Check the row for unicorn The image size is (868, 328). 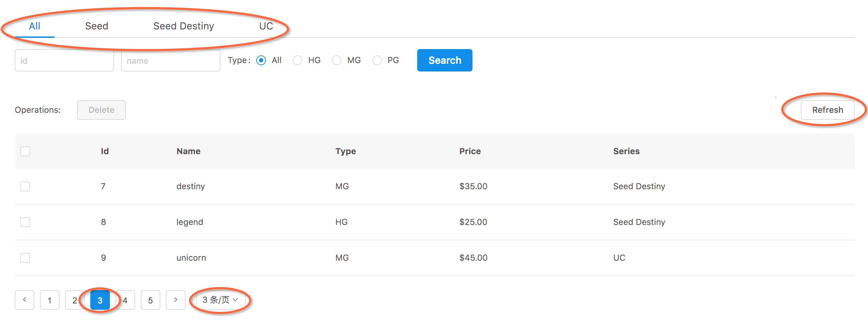coord(25,258)
